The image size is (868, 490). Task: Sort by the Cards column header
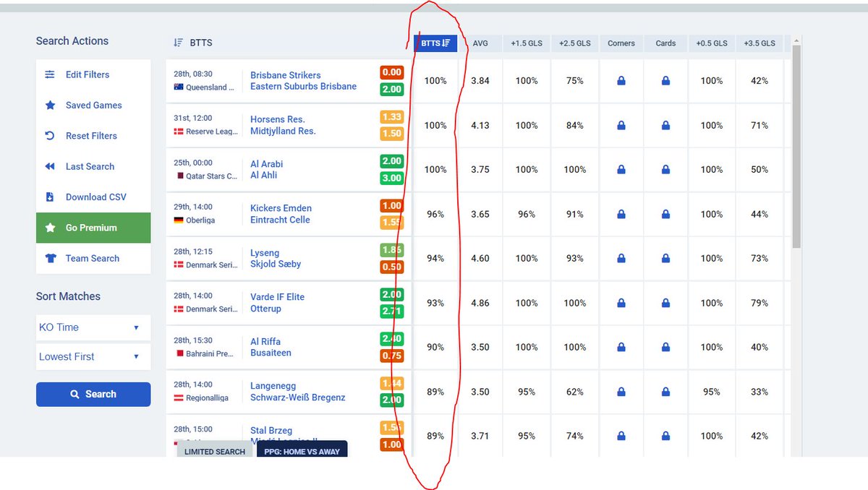click(665, 43)
